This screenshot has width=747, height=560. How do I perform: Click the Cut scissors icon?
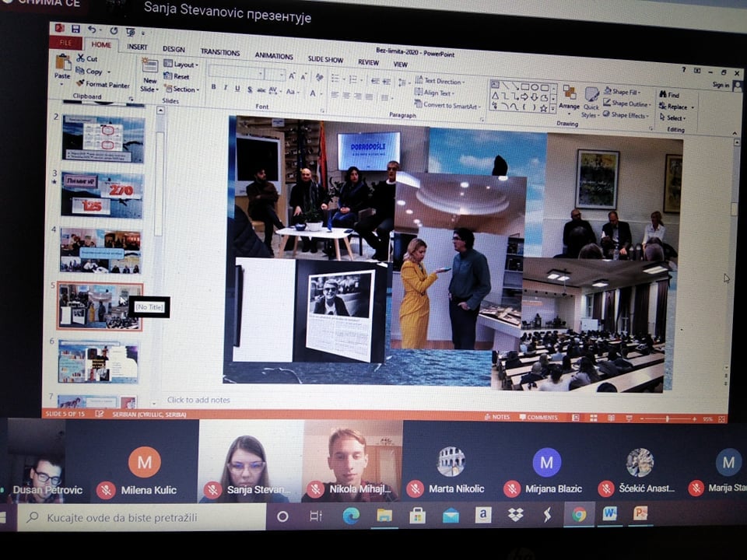81,58
